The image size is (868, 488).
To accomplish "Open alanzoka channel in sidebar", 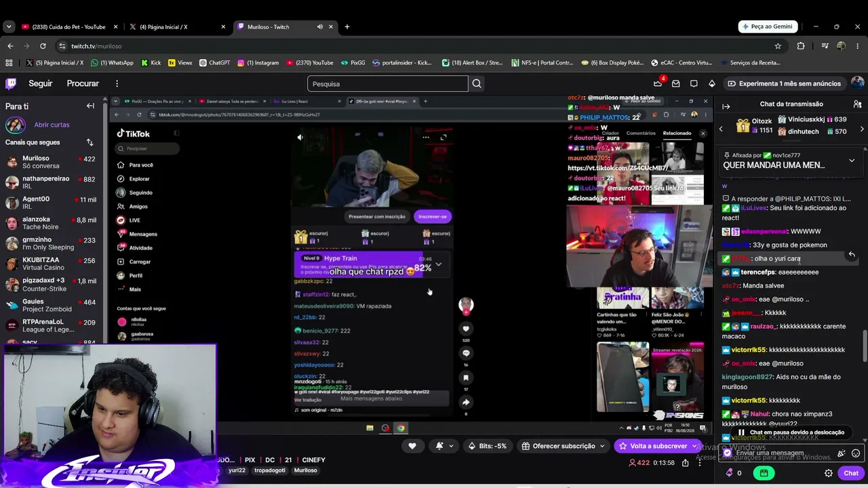I will point(52,224).
